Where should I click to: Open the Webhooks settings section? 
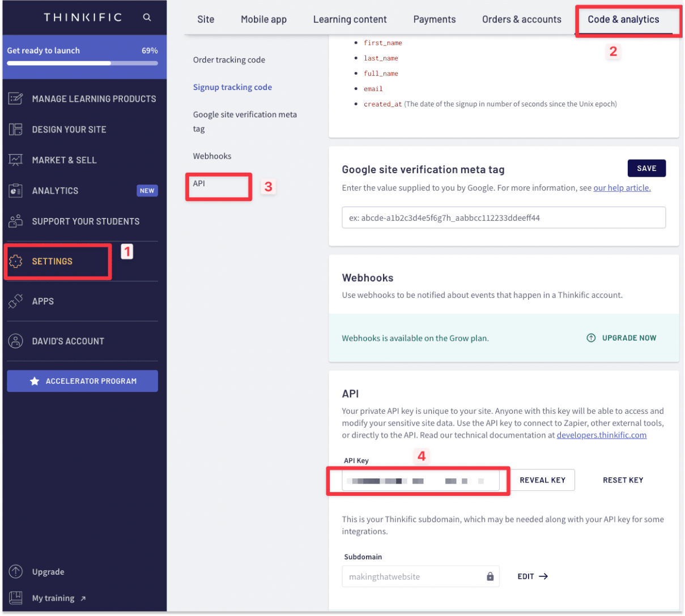click(x=212, y=156)
